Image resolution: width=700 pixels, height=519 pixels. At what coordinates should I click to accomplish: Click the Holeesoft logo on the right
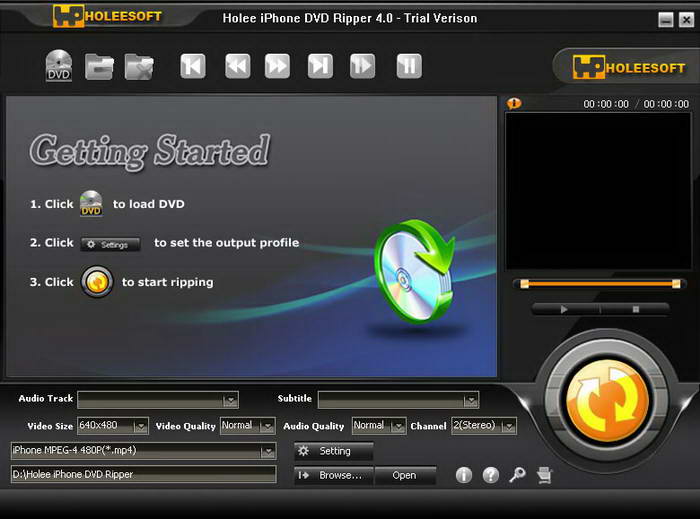tap(629, 67)
